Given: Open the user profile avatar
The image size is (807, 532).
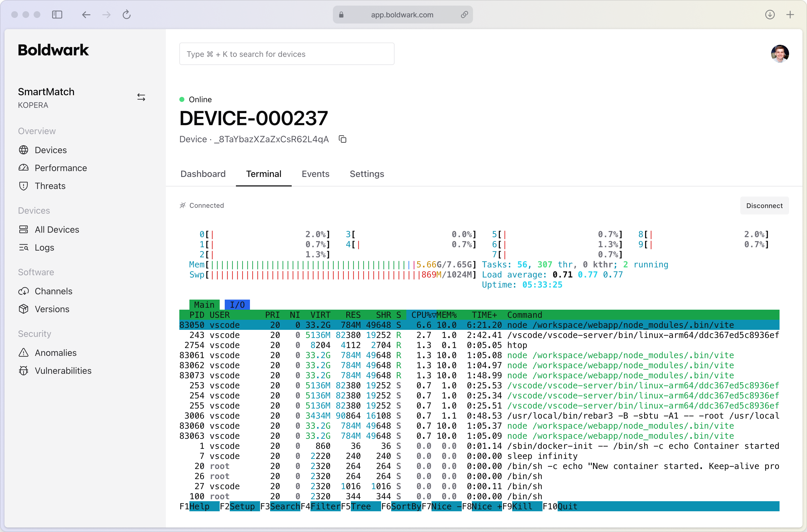Looking at the screenshot, I should [780, 53].
